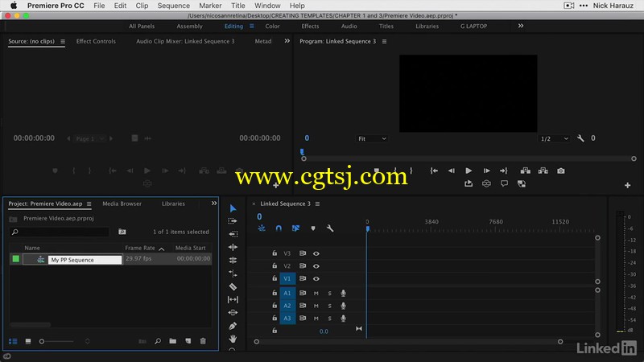Create New Bin in Project panel
The height and width of the screenshot is (362, 644).
173,341
